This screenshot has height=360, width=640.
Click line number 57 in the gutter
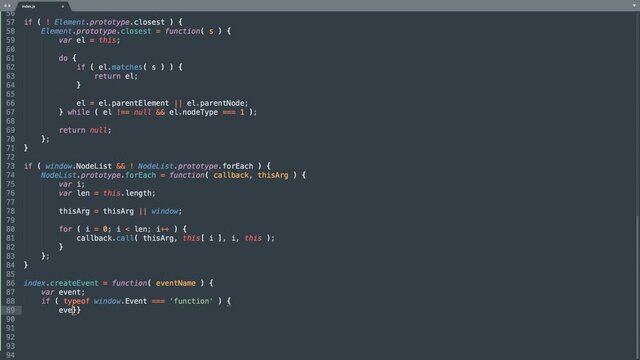click(10, 22)
